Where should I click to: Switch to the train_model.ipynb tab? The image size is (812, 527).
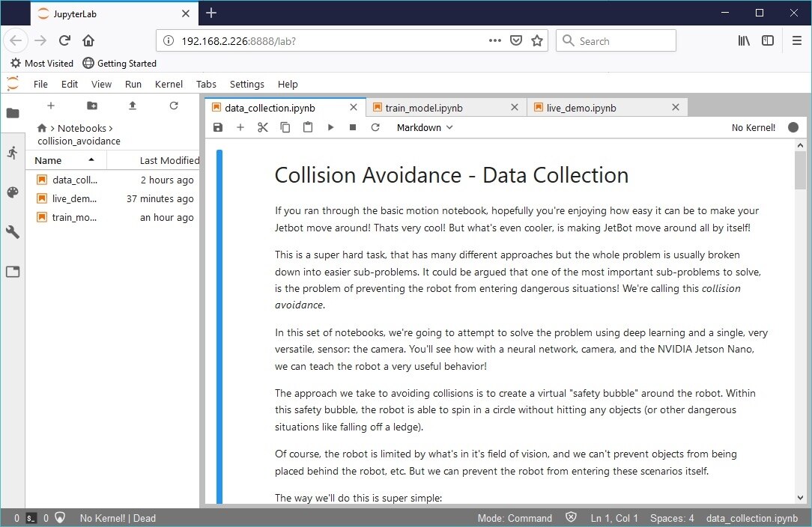pyautogui.click(x=424, y=108)
